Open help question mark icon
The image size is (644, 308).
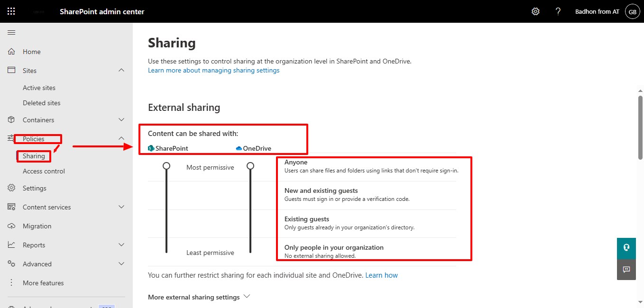coord(558,11)
